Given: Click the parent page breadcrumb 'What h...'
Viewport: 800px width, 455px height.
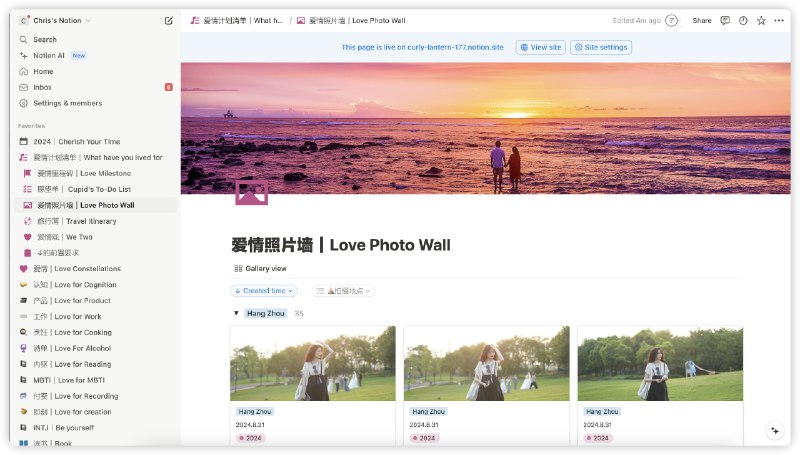Looking at the screenshot, I should point(237,20).
